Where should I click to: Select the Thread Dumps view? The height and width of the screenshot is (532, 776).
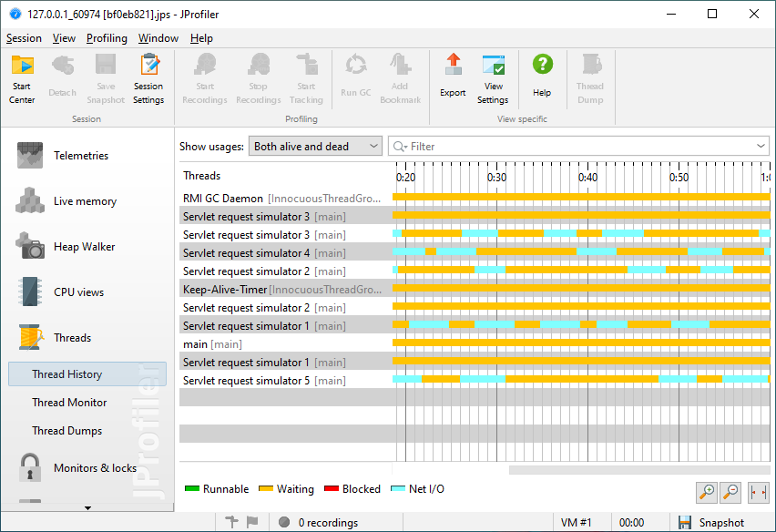[66, 431]
